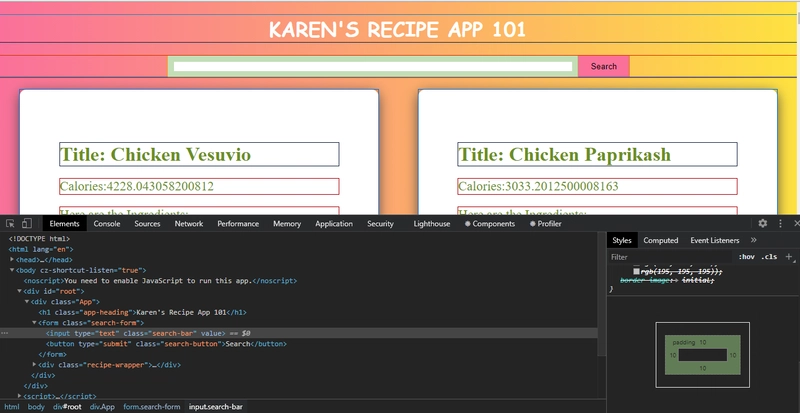This screenshot has width=800, height=413.
Task: Click the Chicken Paprikash title
Action: point(564,154)
